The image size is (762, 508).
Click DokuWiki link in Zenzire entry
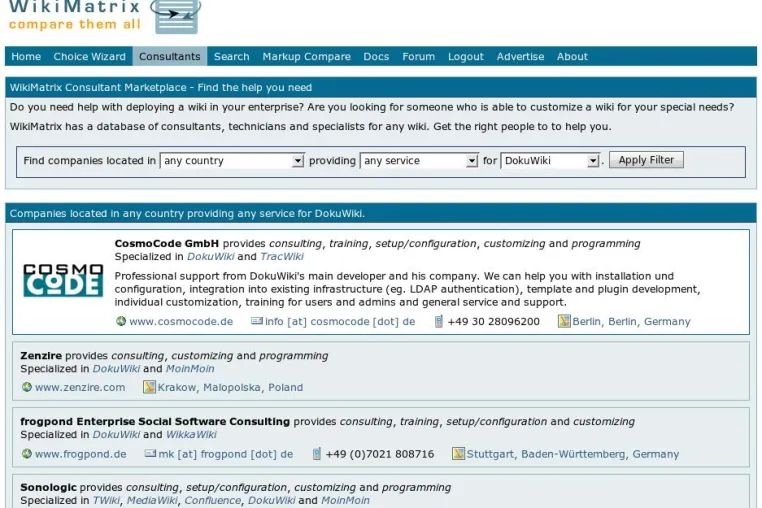116,368
